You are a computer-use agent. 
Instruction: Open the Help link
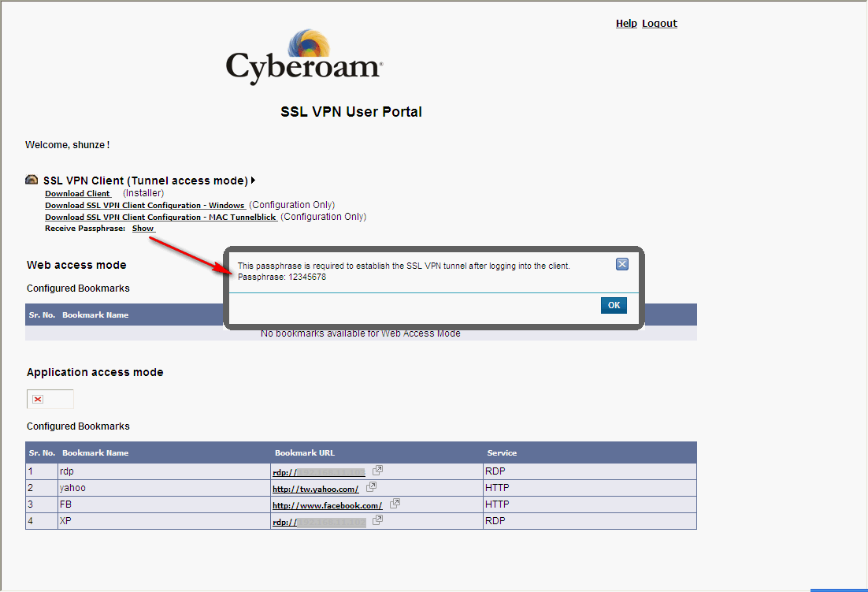626,24
